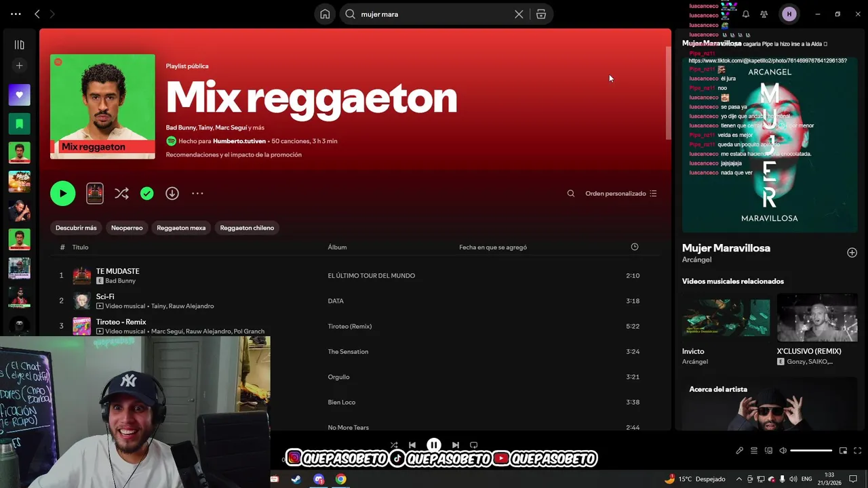The width and height of the screenshot is (868, 488).
Task: Collapse Your Library sidebar icon
Action: pyautogui.click(x=20, y=45)
